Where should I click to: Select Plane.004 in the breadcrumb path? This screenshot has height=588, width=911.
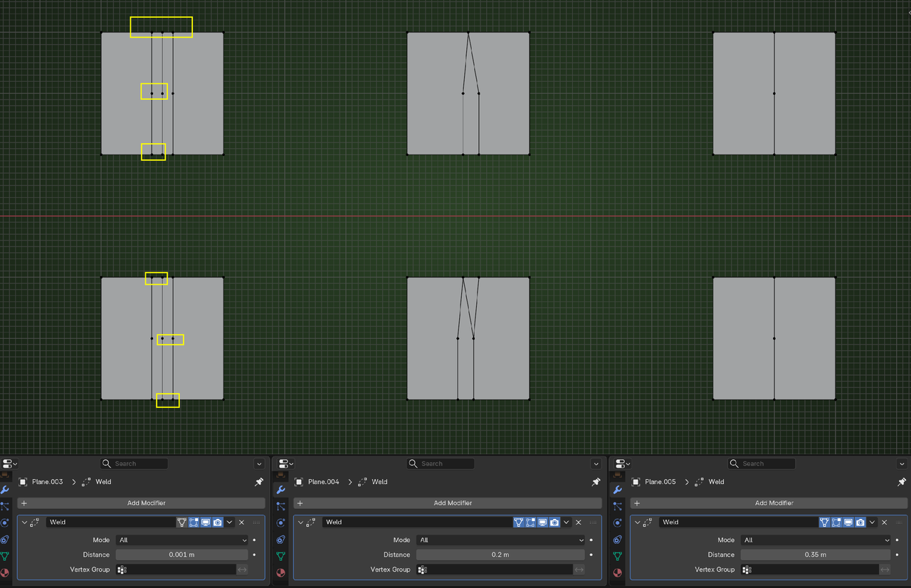click(324, 482)
